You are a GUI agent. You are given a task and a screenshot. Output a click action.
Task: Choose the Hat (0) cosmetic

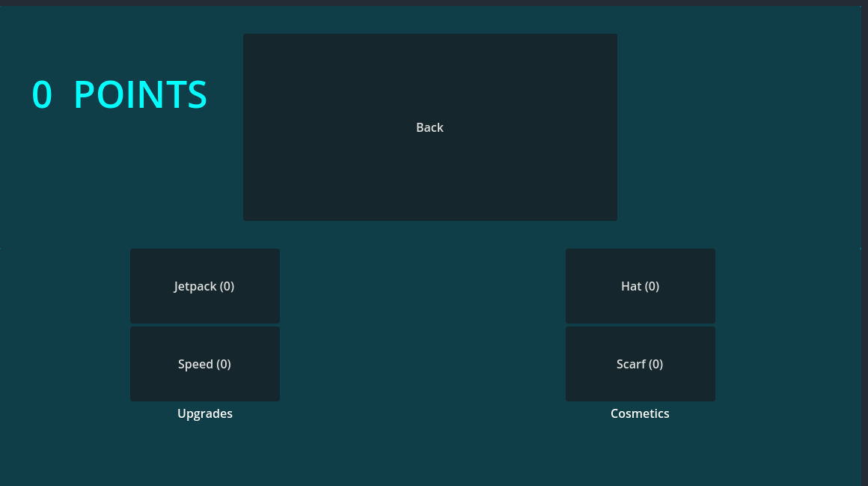tap(641, 286)
